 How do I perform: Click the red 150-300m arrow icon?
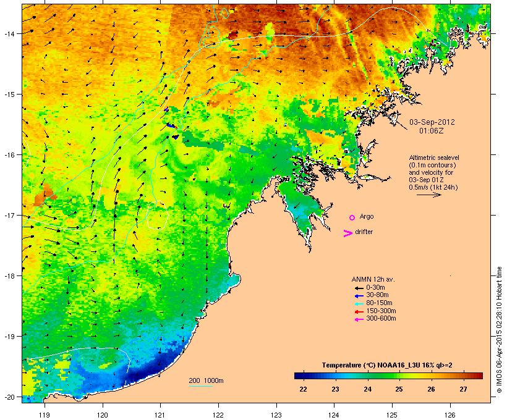click(x=359, y=311)
